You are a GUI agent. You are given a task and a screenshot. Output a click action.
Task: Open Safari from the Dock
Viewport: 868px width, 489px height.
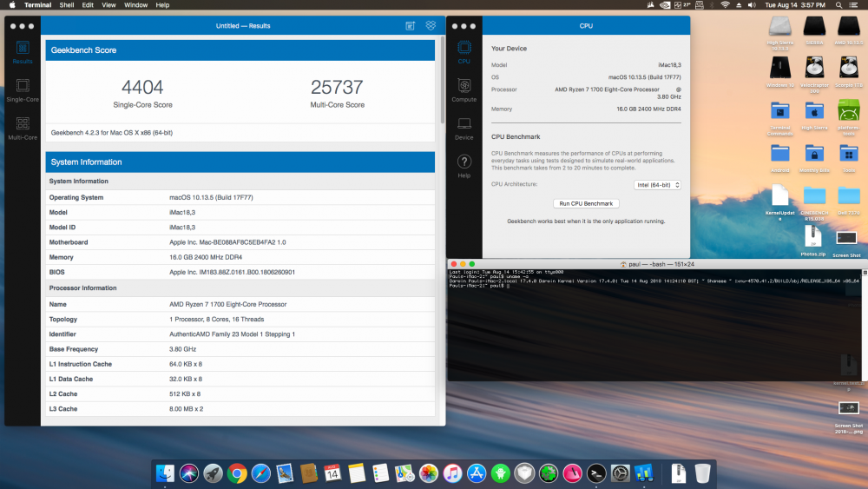[260, 473]
